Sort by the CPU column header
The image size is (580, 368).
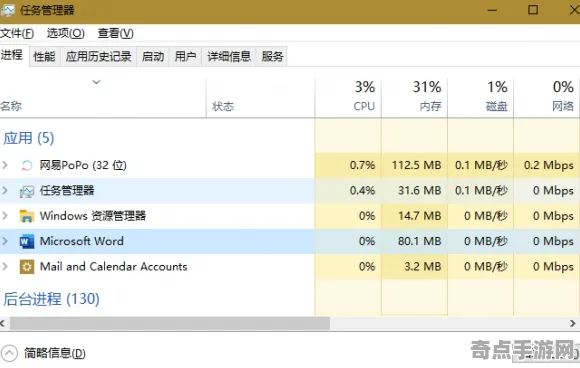(348, 98)
